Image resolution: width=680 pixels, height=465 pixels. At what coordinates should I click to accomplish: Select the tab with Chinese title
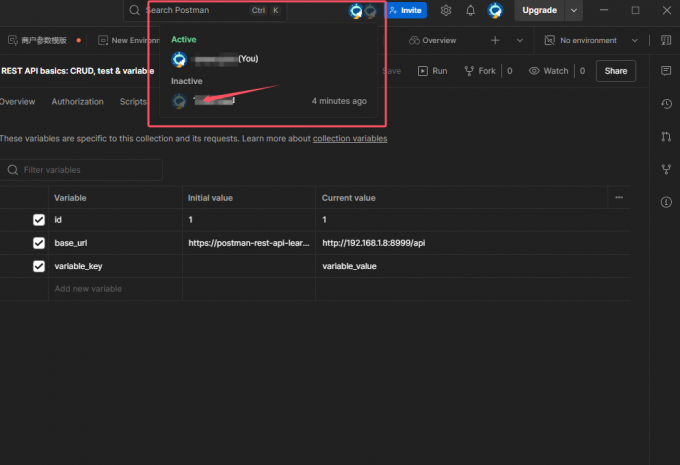click(x=43, y=40)
